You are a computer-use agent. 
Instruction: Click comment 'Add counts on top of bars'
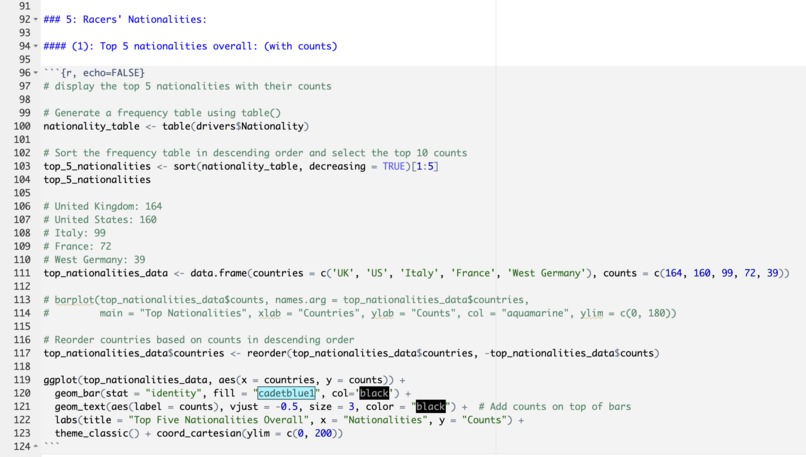pos(560,407)
